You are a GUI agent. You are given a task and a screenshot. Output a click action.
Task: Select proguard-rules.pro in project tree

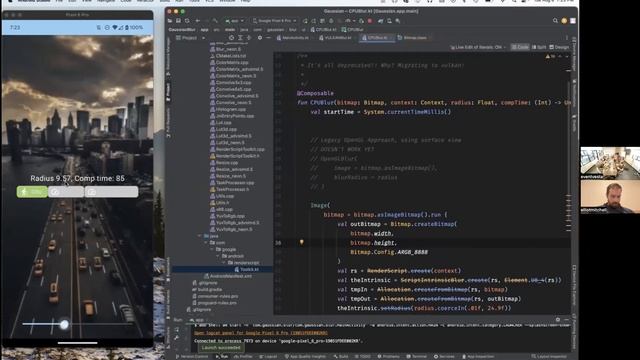coord(215,303)
